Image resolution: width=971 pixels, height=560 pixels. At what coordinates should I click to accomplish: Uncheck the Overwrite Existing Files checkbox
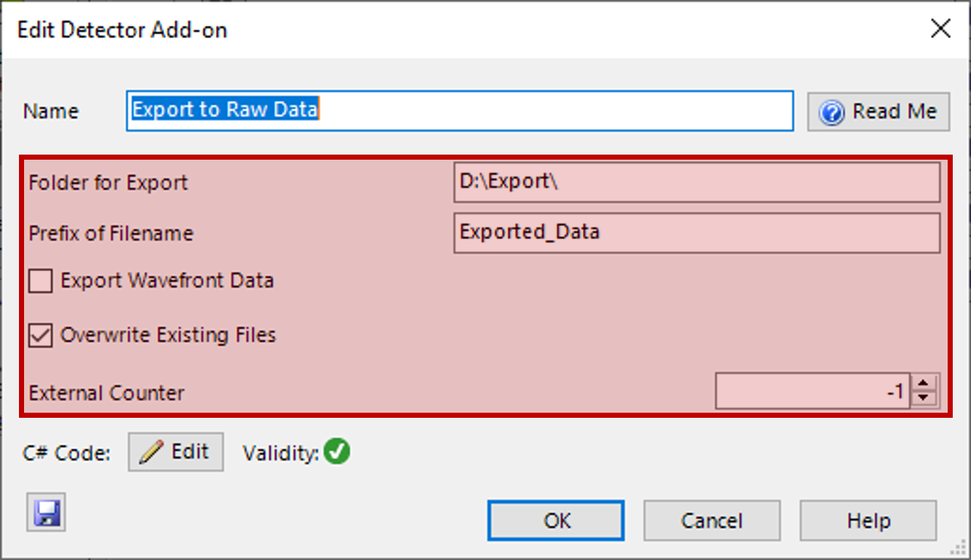pyautogui.click(x=40, y=335)
